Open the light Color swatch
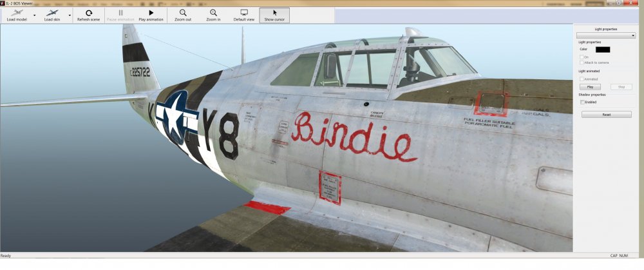This screenshot has height=270, width=644. (x=603, y=50)
